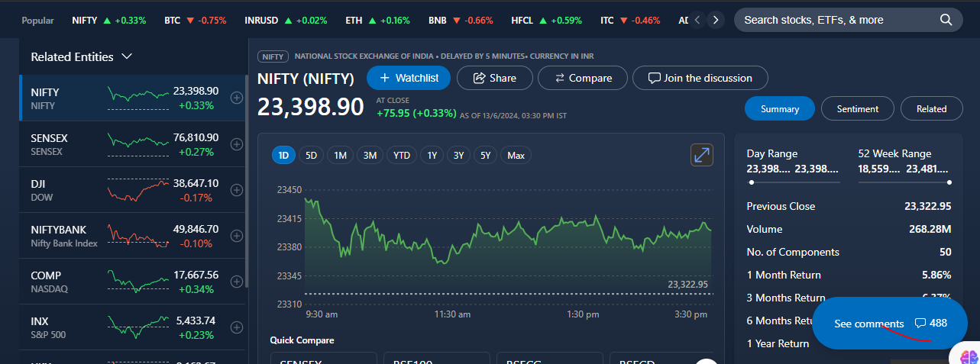This screenshot has height=364, width=980.
Task: Select the 5Y chart range
Action: pos(485,155)
